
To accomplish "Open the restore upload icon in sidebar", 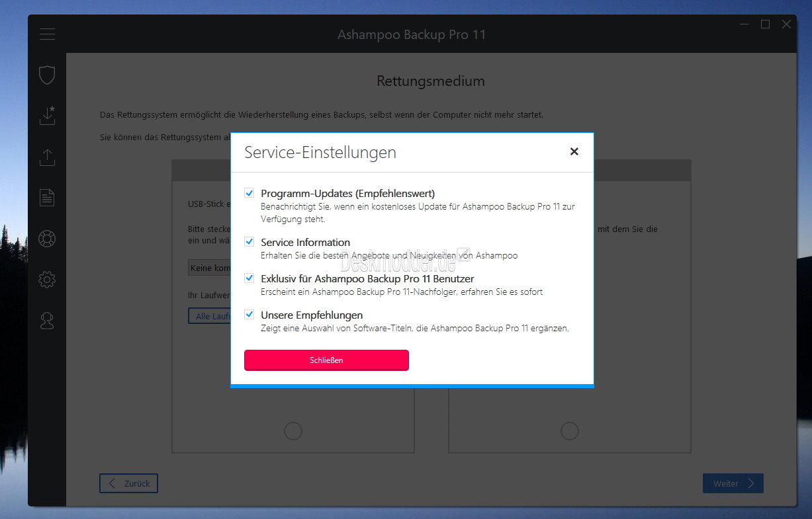I will (47, 157).
